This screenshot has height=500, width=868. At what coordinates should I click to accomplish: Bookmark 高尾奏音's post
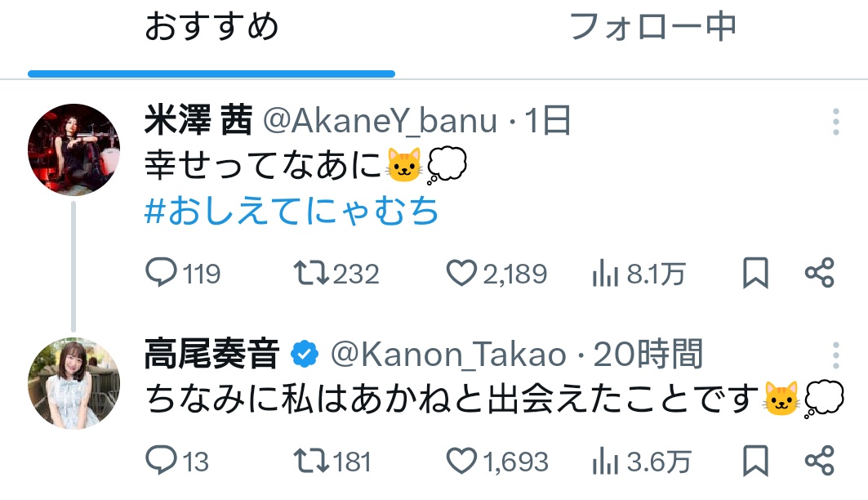pyautogui.click(x=755, y=461)
